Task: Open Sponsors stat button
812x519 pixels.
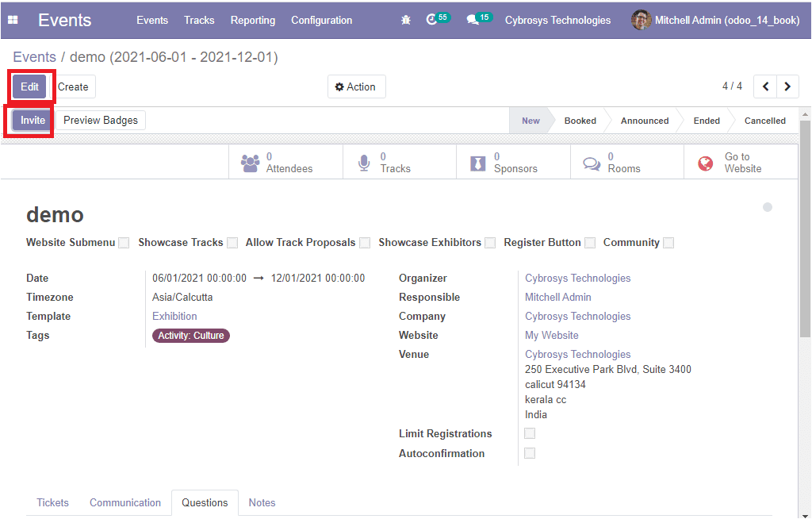Action: 514,162
